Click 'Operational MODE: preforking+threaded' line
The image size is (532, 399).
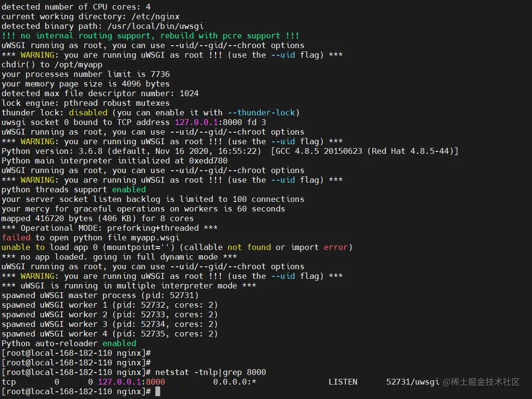pyautogui.click(x=110, y=228)
